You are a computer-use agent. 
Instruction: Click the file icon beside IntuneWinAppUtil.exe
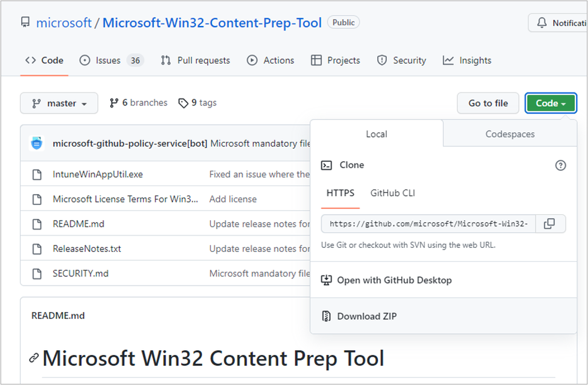click(x=36, y=174)
